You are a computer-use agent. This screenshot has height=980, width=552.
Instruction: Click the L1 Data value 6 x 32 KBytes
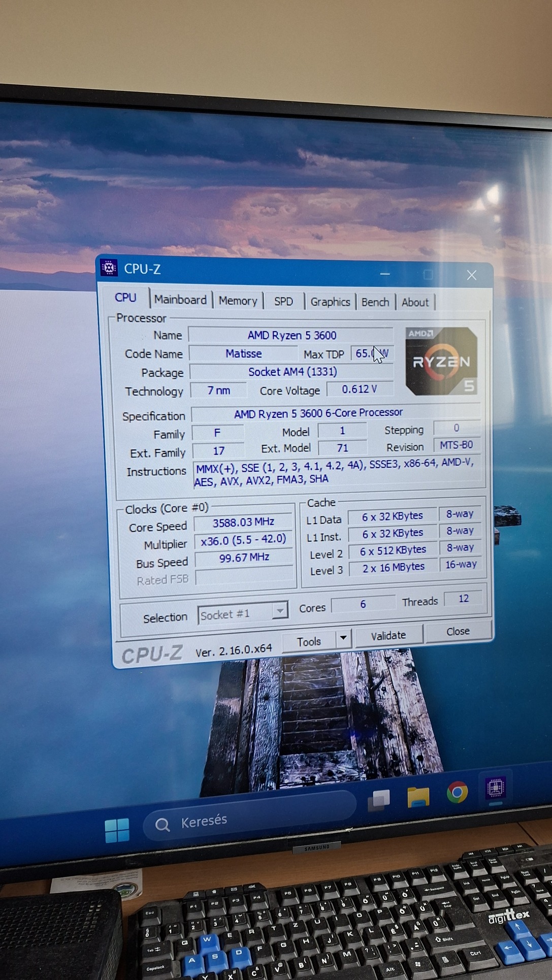coord(392,516)
